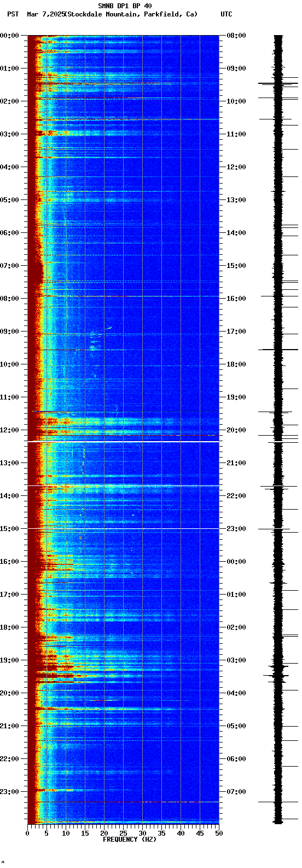302x868 pixels.
Task: Click the 21:00 PST time label on left axis
Action: point(9,726)
